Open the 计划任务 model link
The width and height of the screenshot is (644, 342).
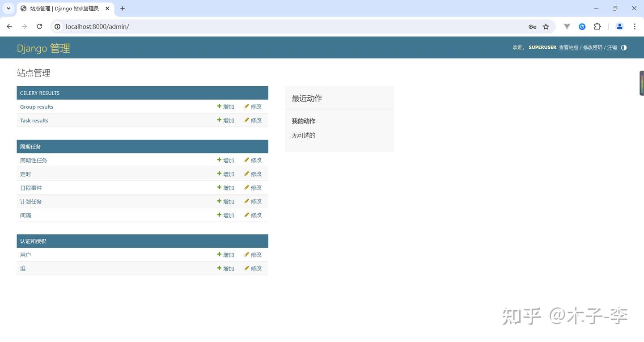pyautogui.click(x=31, y=202)
